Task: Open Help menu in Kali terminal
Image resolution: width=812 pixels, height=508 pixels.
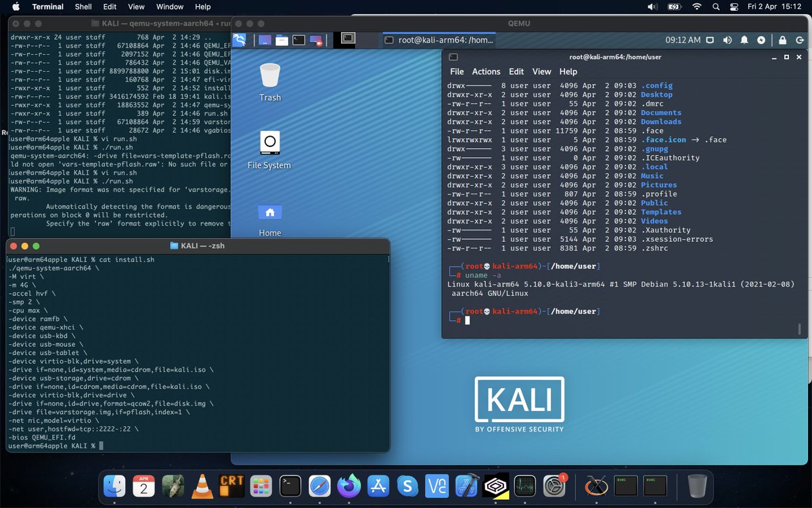Action: click(568, 71)
